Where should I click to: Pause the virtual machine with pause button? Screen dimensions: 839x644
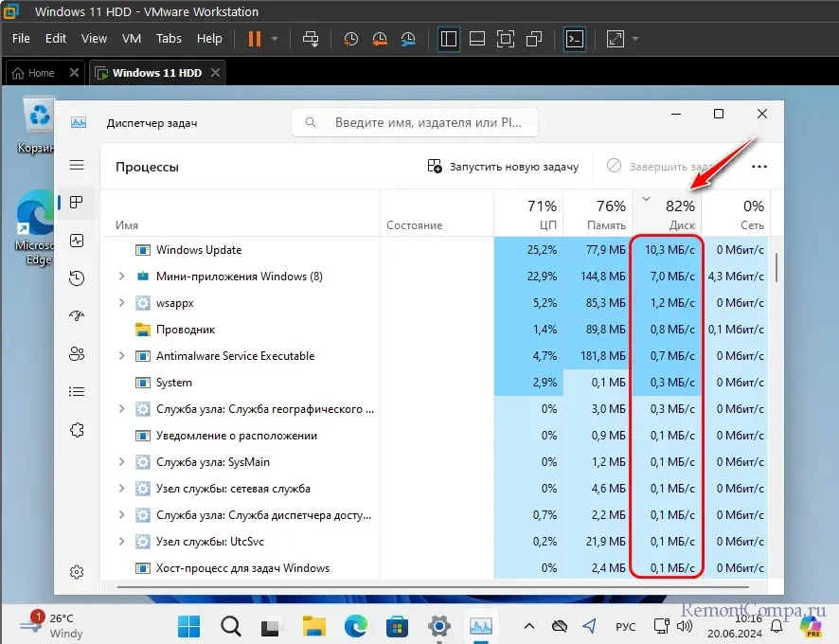(254, 39)
